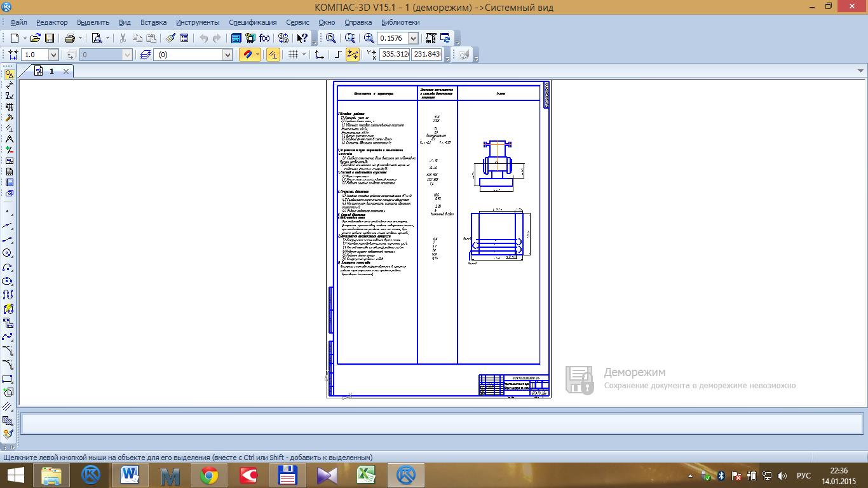
Task: Open File Explorer from the taskbar
Action: pos(51,475)
